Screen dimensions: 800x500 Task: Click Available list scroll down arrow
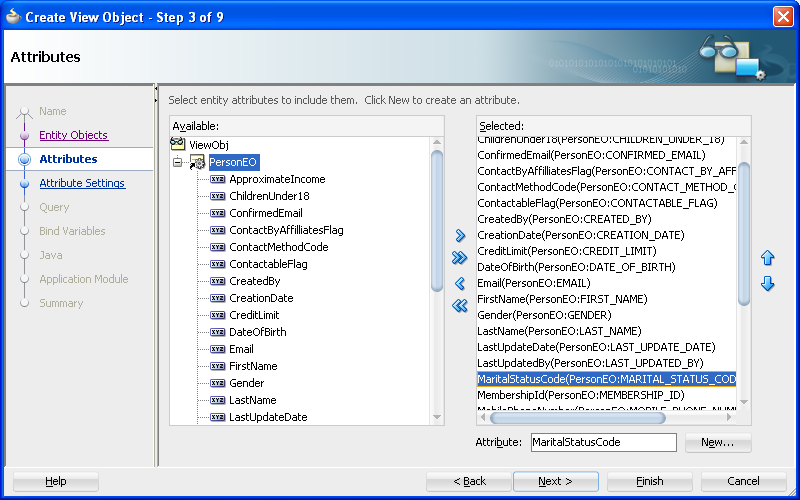click(437, 417)
